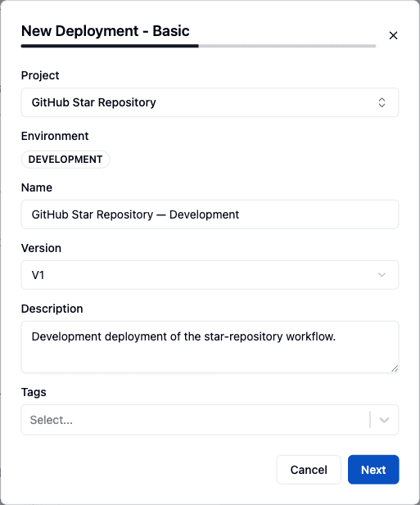This screenshot has width=420, height=505.
Task: Click the Environment label
Action: [55, 136]
